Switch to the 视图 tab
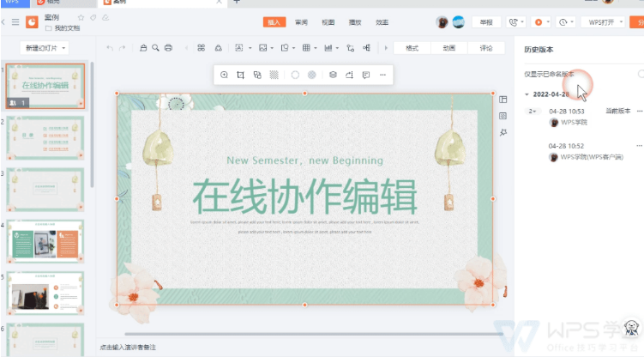This screenshot has height=357, width=644. coord(328,22)
